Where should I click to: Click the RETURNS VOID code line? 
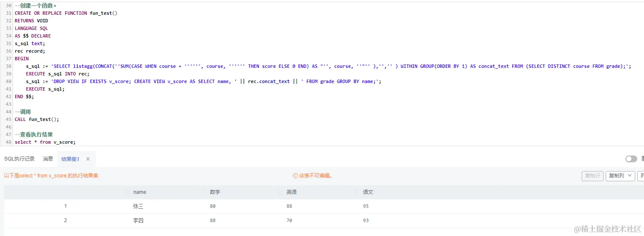pyautogui.click(x=32, y=21)
